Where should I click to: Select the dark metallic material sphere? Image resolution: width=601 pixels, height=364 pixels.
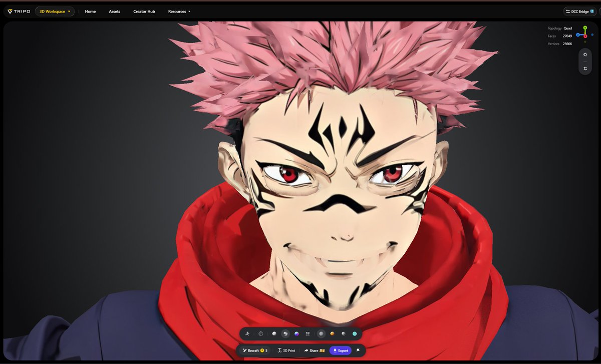coord(343,333)
